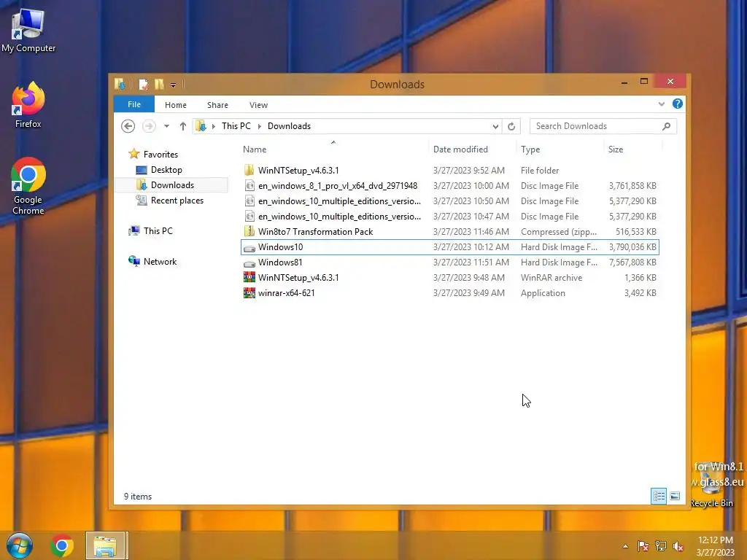The height and width of the screenshot is (560, 747).
Task: Switch to the Share ribbon tab
Action: pos(217,105)
